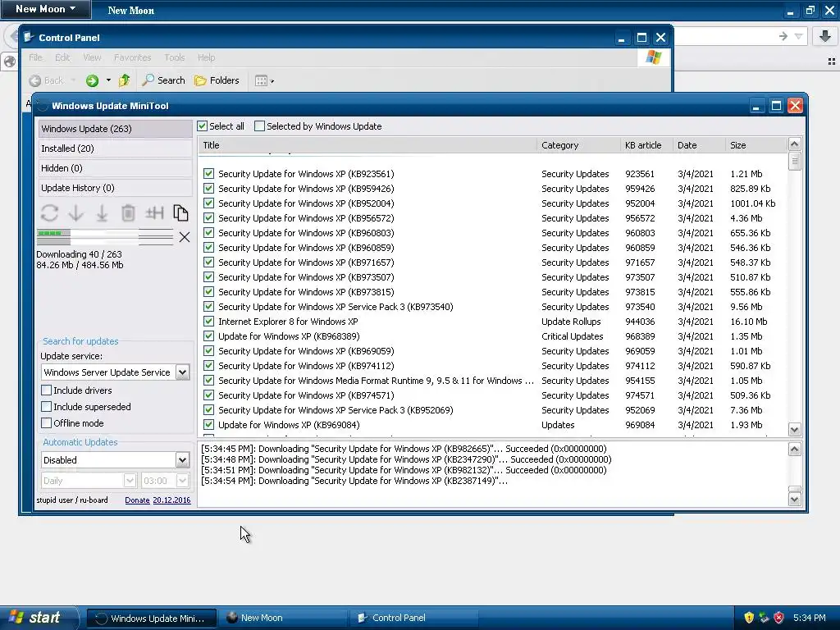The height and width of the screenshot is (630, 840).
Task: Uncheck the KB923561 security update
Action: pyautogui.click(x=209, y=174)
